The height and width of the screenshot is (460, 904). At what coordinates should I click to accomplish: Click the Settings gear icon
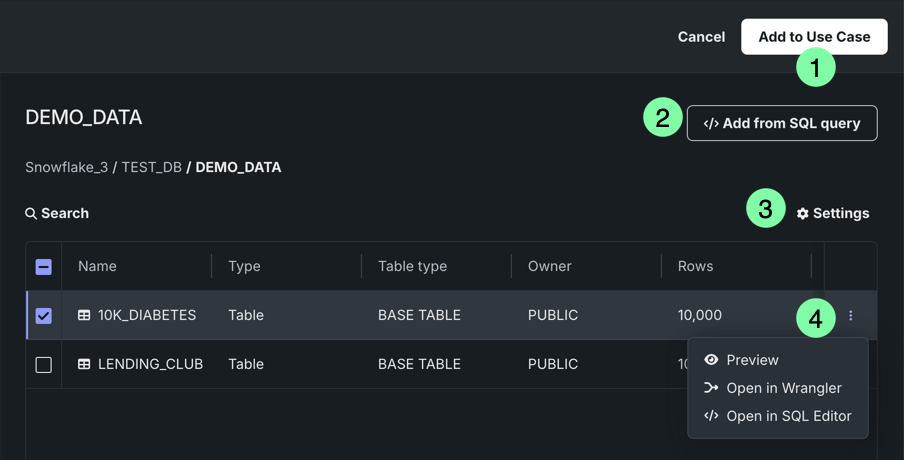click(802, 214)
